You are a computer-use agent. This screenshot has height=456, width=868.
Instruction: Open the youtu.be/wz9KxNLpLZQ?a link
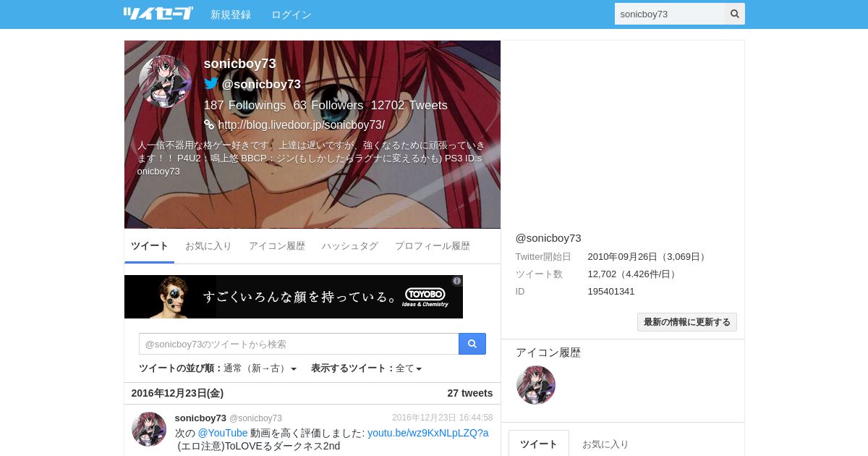pos(428,433)
